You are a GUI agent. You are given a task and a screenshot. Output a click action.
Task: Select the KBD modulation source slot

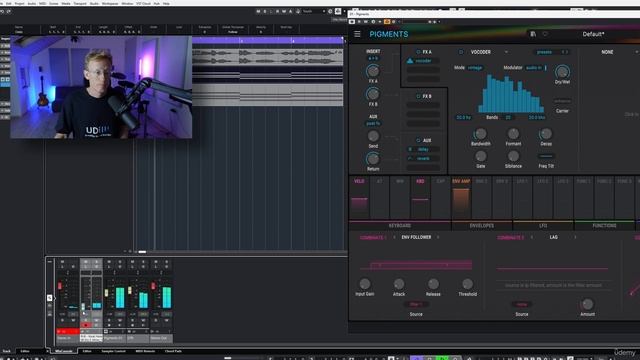tap(420, 198)
